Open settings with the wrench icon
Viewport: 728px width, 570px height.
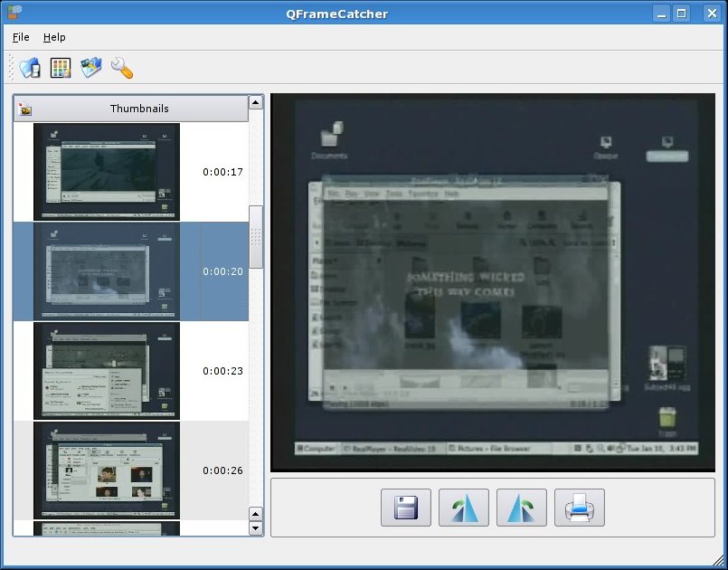click(122, 68)
